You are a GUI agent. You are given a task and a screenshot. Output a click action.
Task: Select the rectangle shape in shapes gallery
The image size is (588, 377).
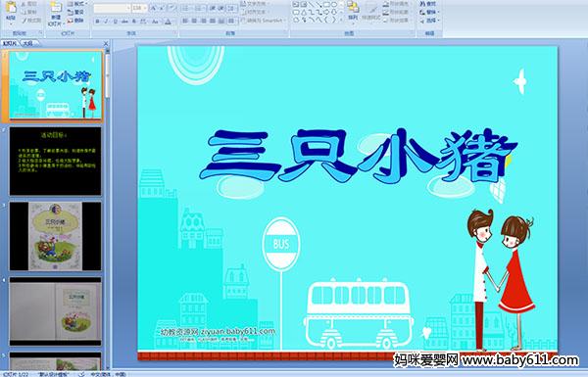pyautogui.click(x=326, y=5)
